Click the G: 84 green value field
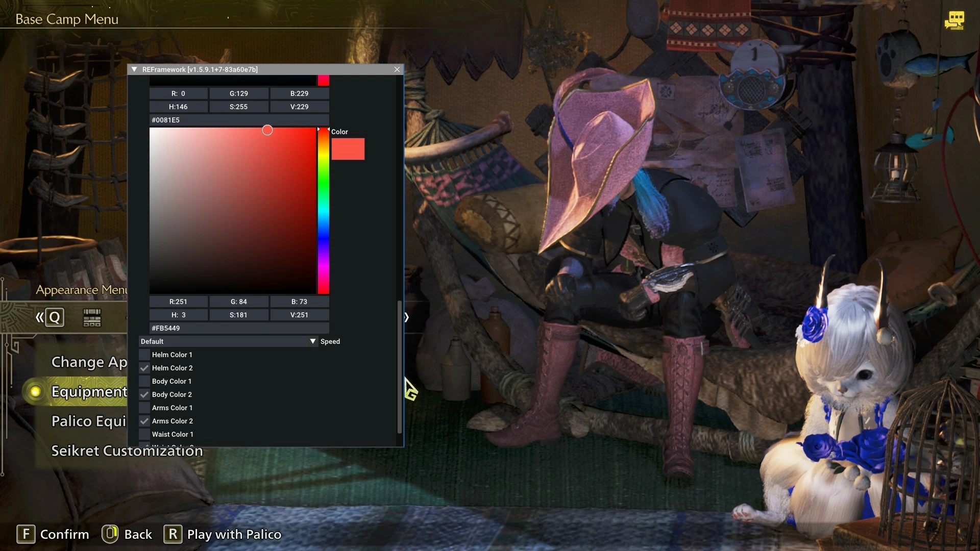This screenshot has width=980, height=551. click(239, 302)
